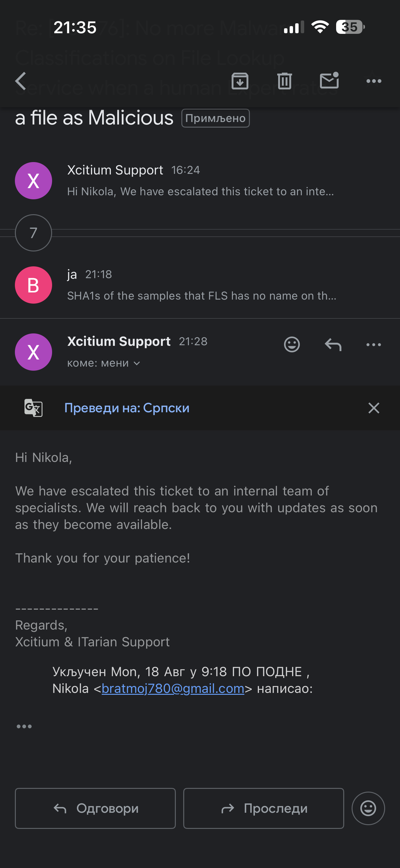
Task: Tap the reply arrow beside 21:28 message
Action: (333, 344)
